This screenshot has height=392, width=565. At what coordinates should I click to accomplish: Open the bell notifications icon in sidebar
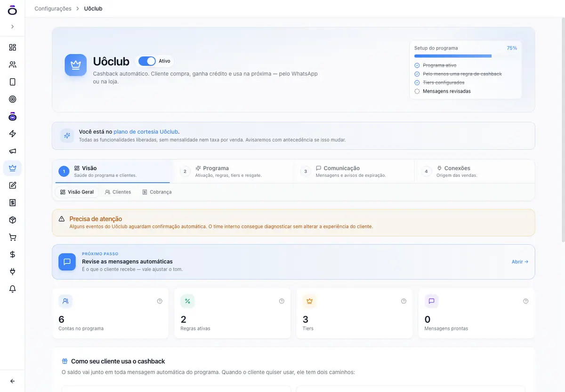click(x=13, y=289)
